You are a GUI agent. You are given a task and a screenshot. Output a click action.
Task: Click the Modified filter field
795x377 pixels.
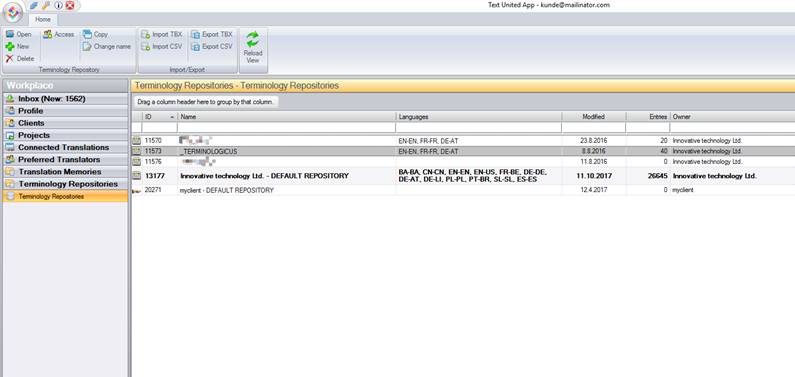point(594,127)
